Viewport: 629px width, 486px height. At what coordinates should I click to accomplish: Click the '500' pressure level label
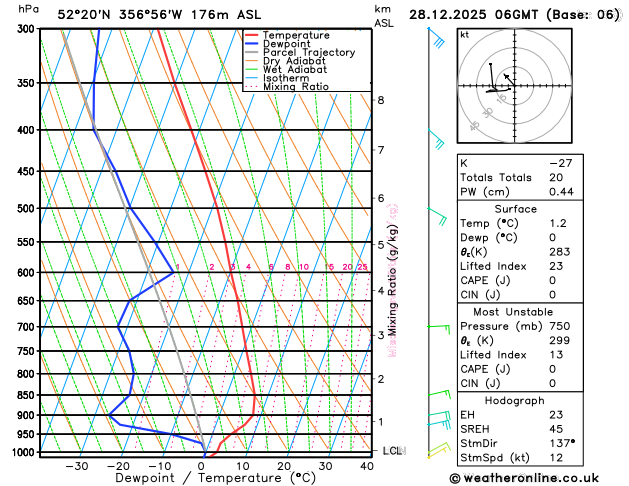tap(28, 209)
